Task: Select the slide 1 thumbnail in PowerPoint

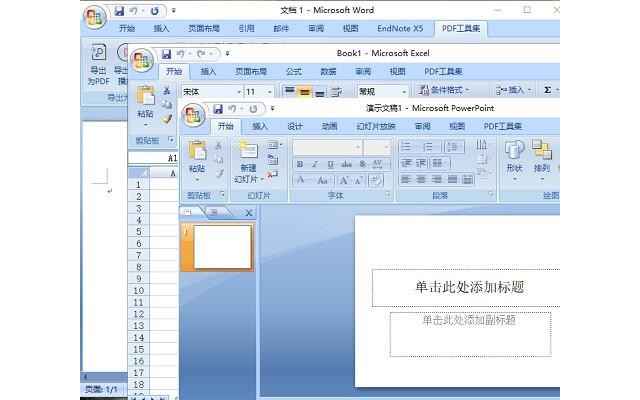Action: pos(222,247)
